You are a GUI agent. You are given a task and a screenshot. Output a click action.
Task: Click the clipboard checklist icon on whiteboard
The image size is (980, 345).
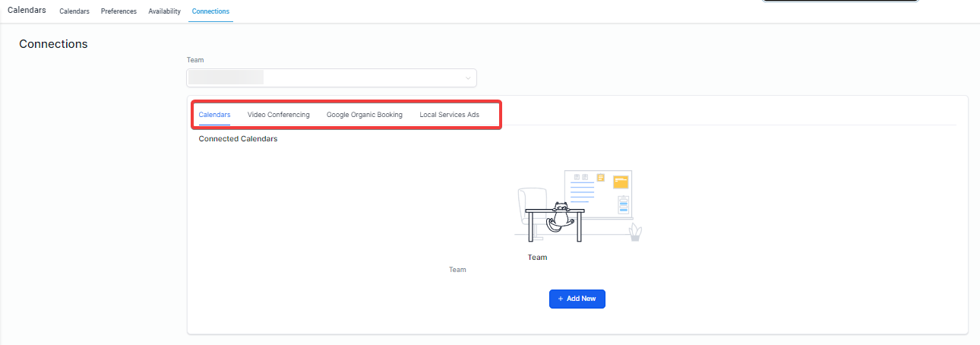pos(624,204)
